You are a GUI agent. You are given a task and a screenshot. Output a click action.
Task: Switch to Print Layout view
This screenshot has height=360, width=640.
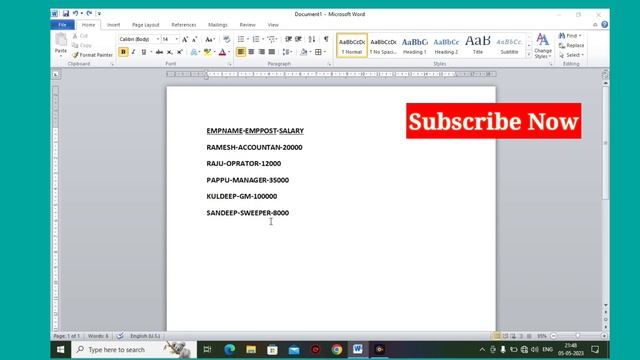pyautogui.click(x=497, y=336)
